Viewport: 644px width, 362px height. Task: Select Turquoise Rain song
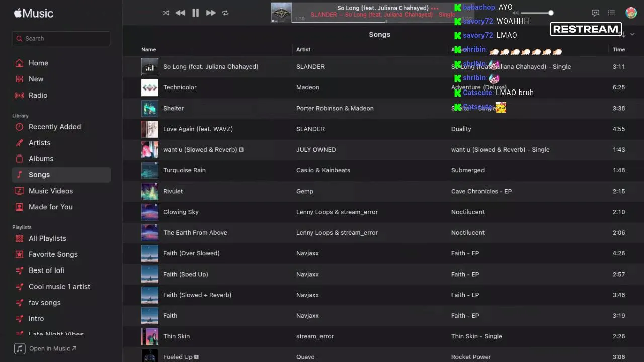point(383,170)
